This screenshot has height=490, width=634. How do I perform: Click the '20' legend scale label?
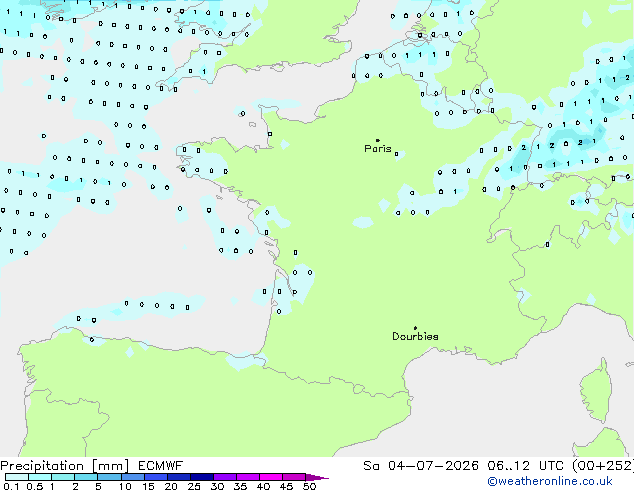click(171, 486)
